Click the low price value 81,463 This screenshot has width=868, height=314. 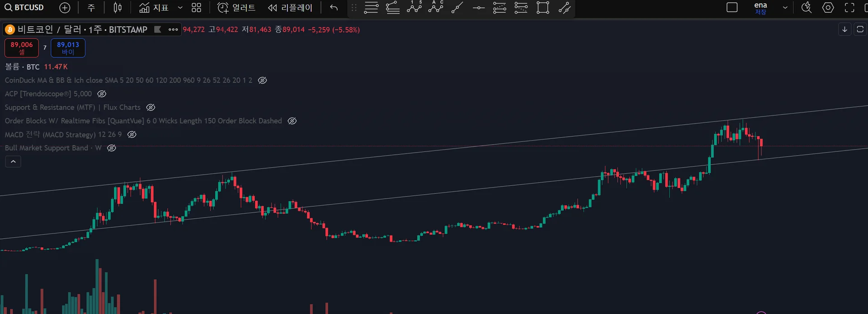(x=260, y=29)
